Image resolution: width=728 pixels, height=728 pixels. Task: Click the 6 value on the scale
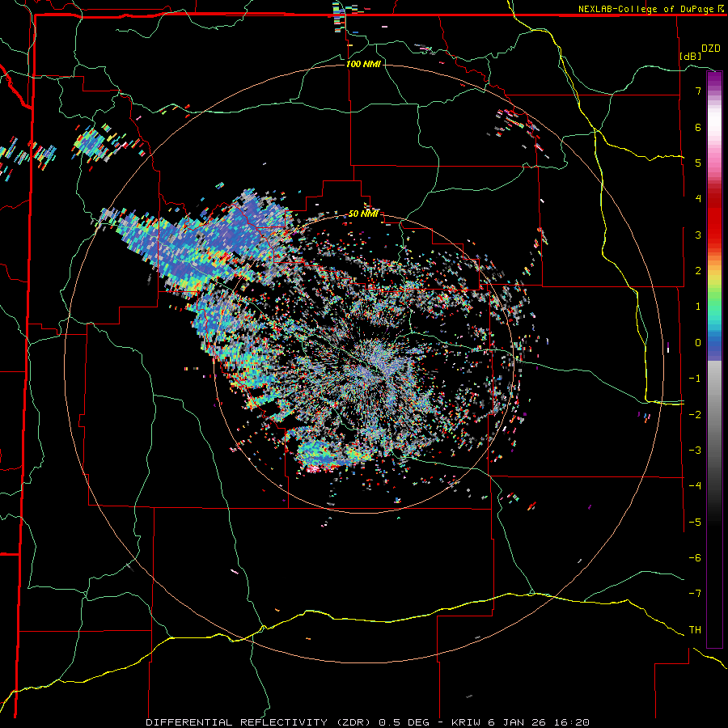pyautogui.click(x=698, y=127)
